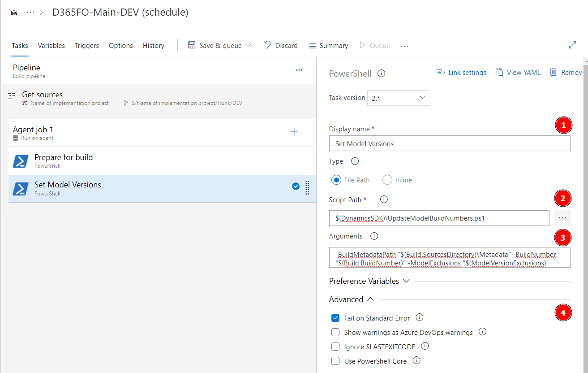Select the Inline type radio button
Viewport: 588px width, 373px height.
point(387,180)
